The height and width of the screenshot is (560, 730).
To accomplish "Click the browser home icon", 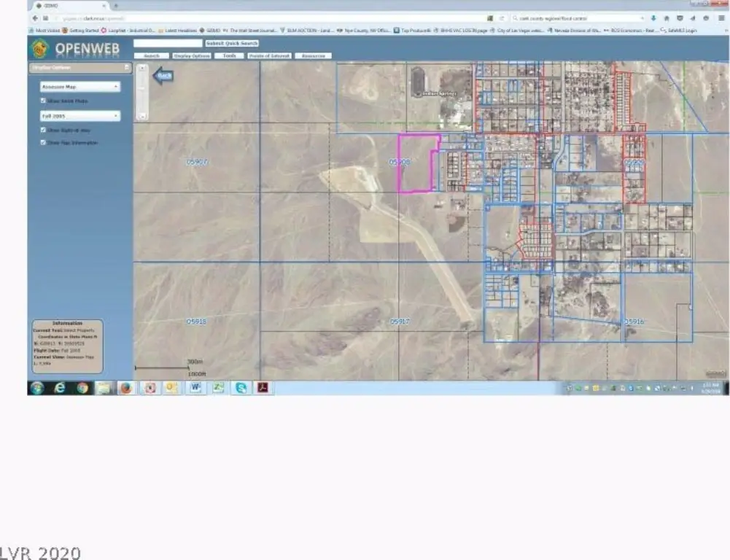I will point(665,17).
